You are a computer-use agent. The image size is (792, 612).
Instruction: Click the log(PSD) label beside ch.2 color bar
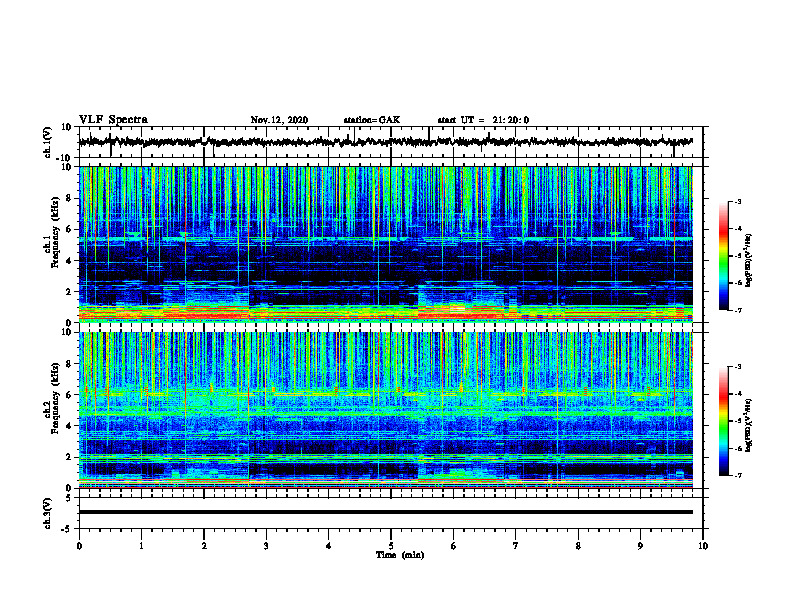pyautogui.click(x=749, y=425)
